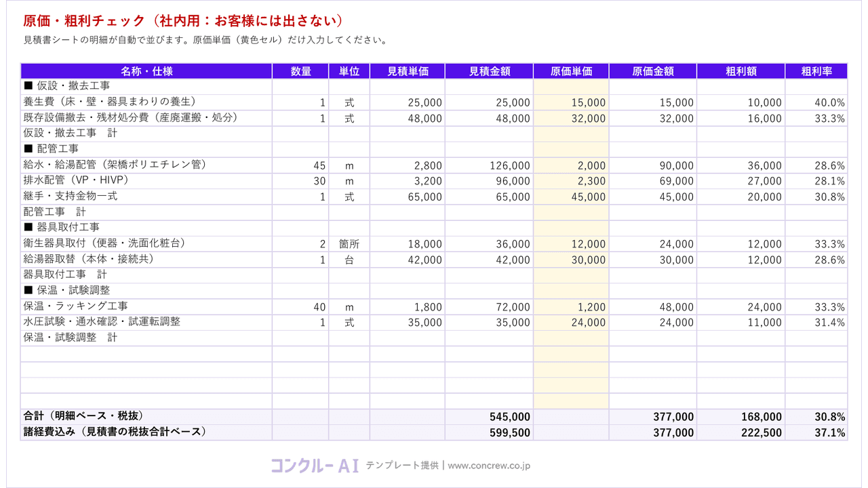Click the 原価単価 column header
This screenshot has height=488, width=868.
click(571, 71)
